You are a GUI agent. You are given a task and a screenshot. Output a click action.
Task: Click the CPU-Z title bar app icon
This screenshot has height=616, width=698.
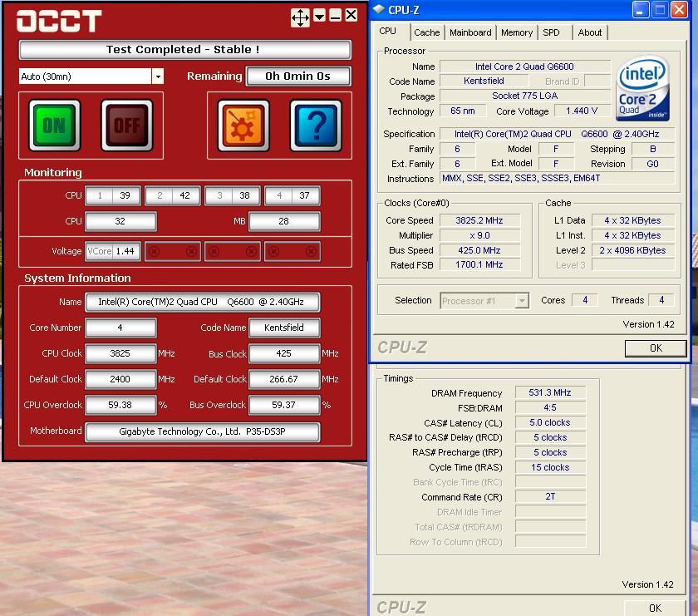pyautogui.click(x=378, y=9)
